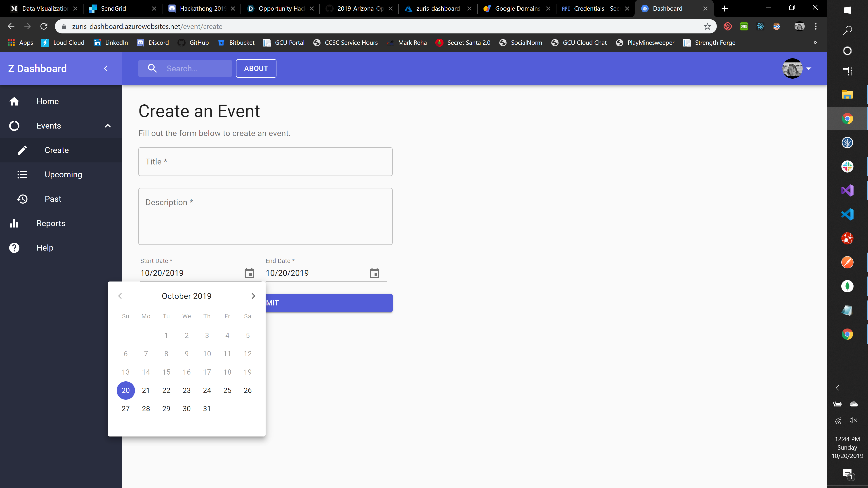
Task: Open the End Date calendar picker icon
Action: click(x=374, y=273)
